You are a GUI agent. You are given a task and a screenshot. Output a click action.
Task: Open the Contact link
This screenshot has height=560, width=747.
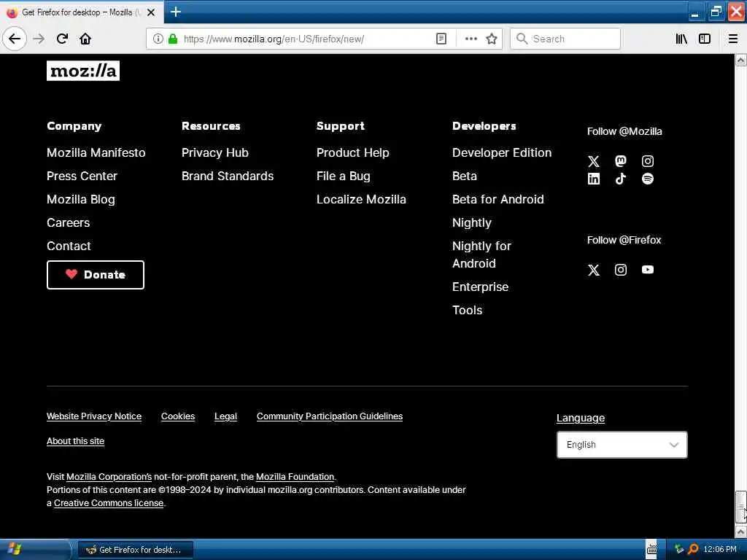[69, 246]
